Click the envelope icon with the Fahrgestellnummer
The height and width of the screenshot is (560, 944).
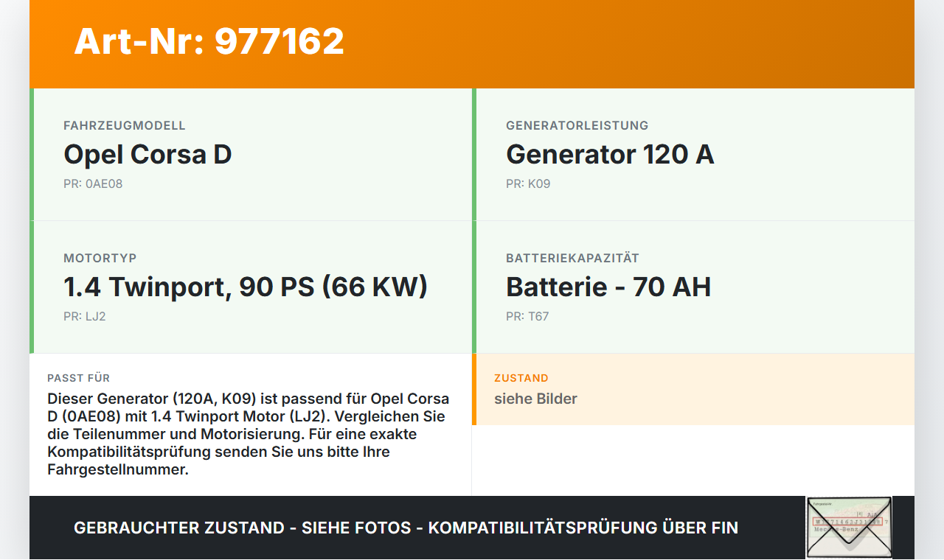pyautogui.click(x=849, y=528)
